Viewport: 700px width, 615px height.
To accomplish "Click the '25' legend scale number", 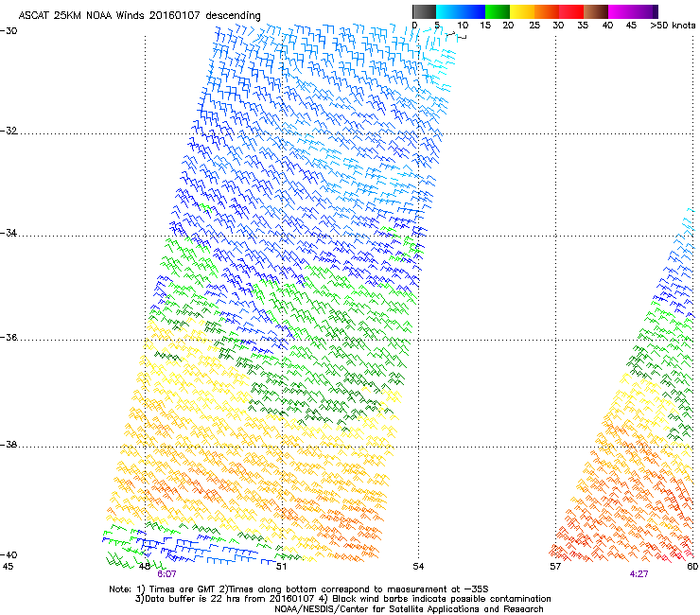I will [534, 26].
